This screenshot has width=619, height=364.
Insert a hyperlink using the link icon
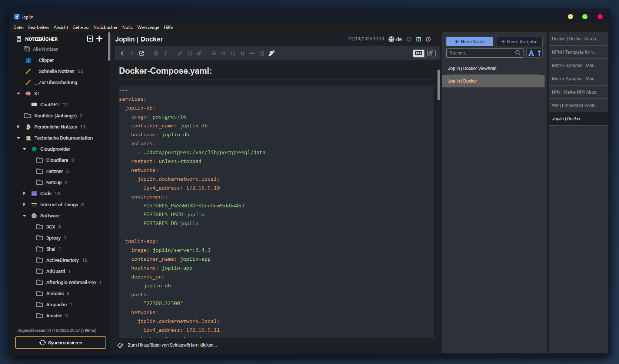[180, 53]
